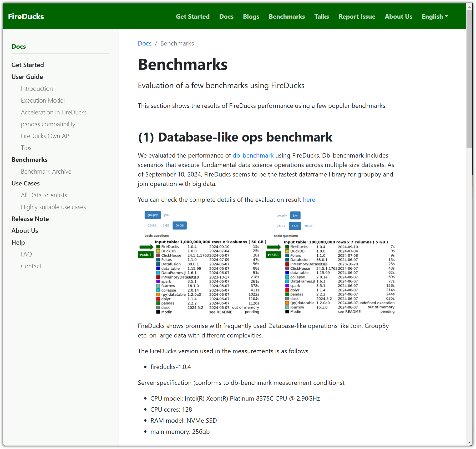
Task: Click the FireDucks logo in header
Action: [26, 16]
